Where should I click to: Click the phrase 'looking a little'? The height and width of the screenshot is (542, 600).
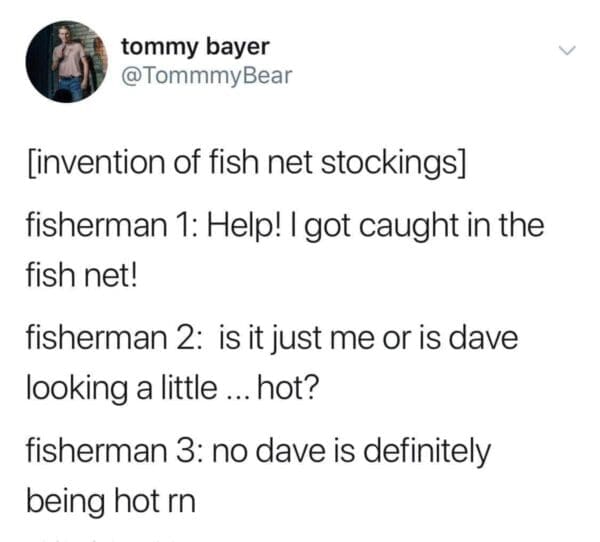[121, 389]
